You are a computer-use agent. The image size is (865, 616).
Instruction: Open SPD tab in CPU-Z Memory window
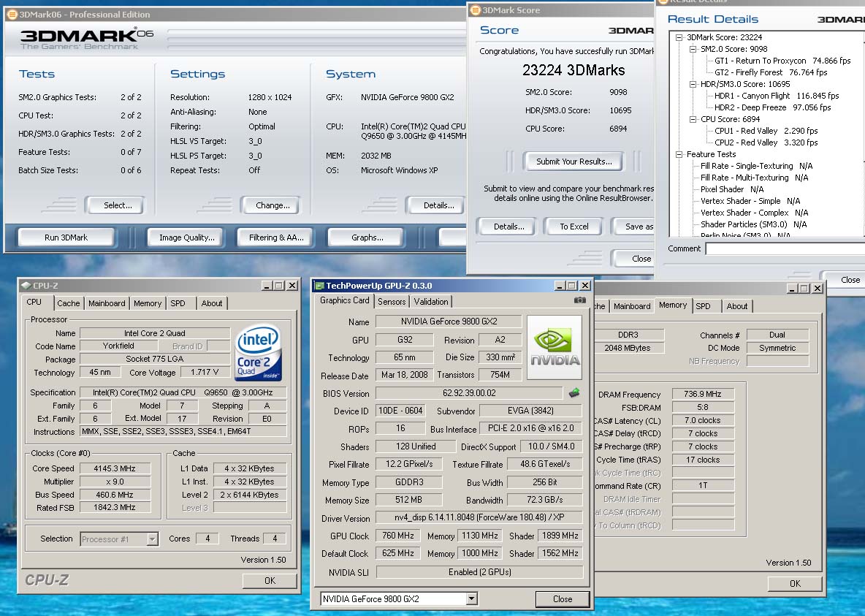703,305
